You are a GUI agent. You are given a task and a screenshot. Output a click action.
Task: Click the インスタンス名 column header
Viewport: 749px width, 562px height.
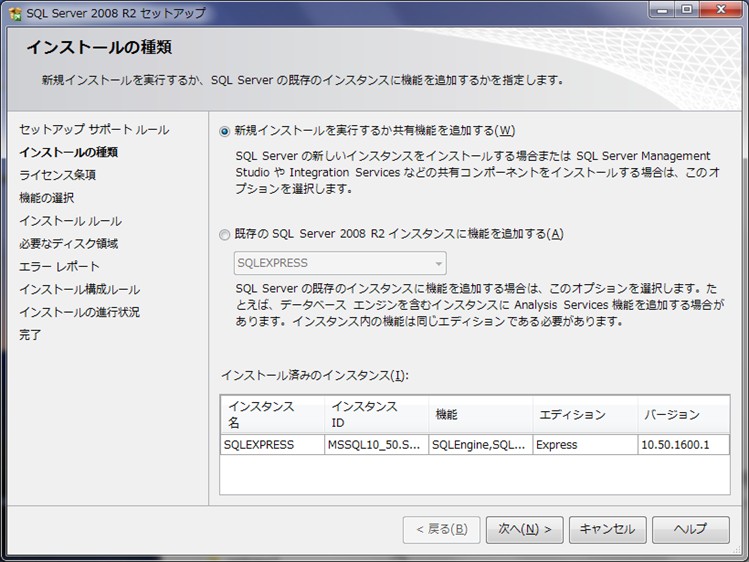click(x=272, y=414)
